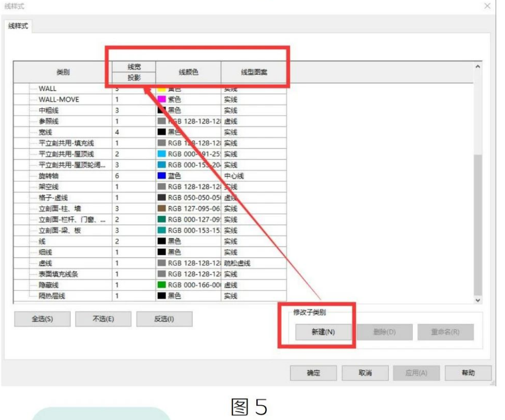Image resolution: width=505 pixels, height=420 pixels.
Task: Click the vertical scrollbar thumb
Action: pyautogui.click(x=478, y=225)
